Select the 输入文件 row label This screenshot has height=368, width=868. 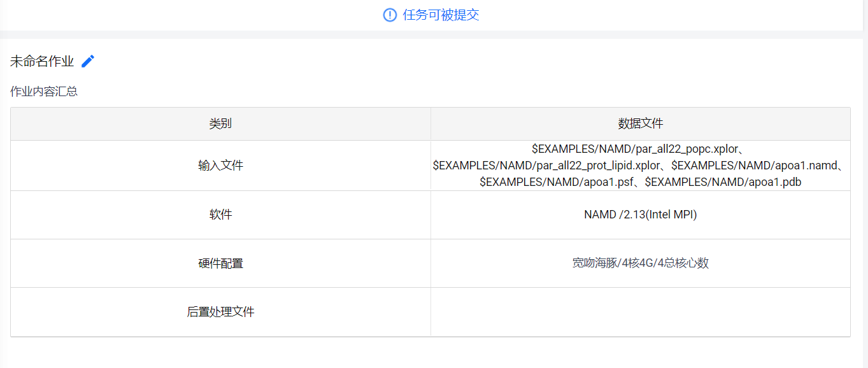(220, 166)
